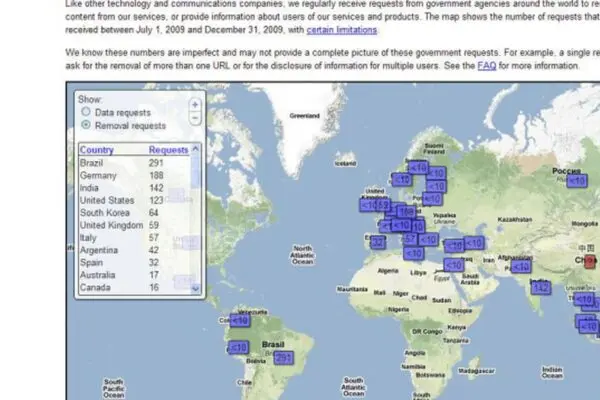Click the 32 marker on Spain
This screenshot has width=600, height=400.
pos(378,242)
